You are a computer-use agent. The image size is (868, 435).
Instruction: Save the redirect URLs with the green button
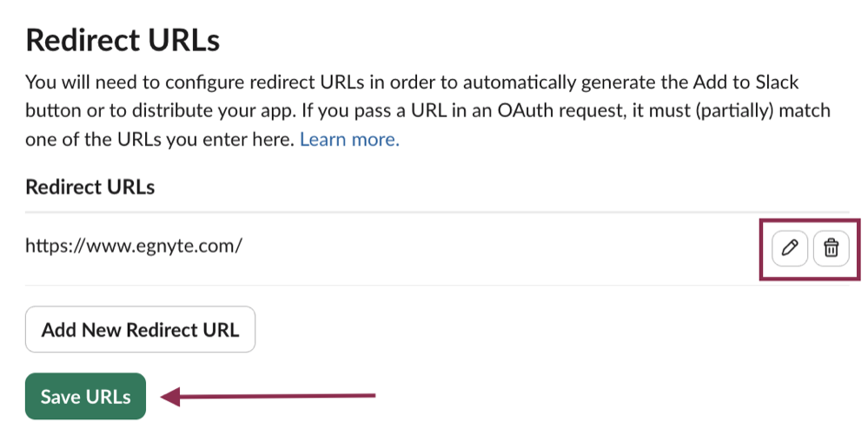point(85,396)
